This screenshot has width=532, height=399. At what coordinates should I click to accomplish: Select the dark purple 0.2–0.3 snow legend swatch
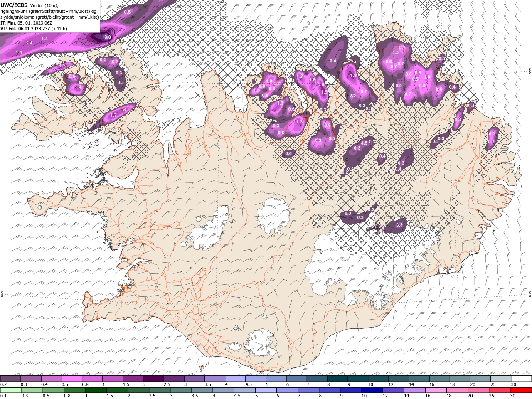click(x=11, y=379)
